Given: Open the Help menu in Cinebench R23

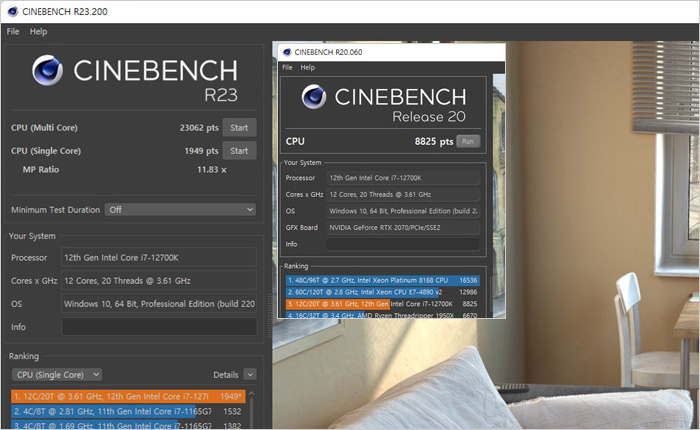Looking at the screenshot, I should coord(38,32).
